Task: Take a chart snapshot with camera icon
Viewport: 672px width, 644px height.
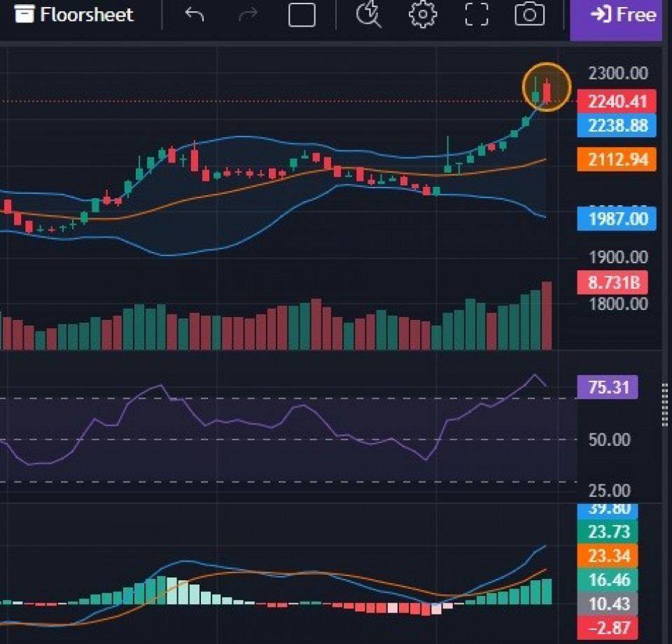Action: click(530, 15)
